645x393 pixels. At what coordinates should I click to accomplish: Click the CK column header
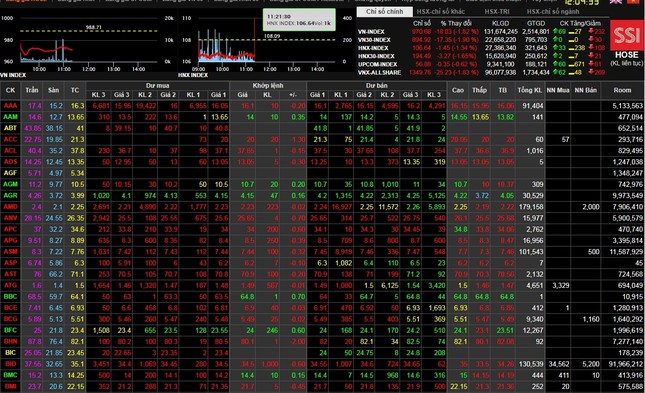[10, 90]
